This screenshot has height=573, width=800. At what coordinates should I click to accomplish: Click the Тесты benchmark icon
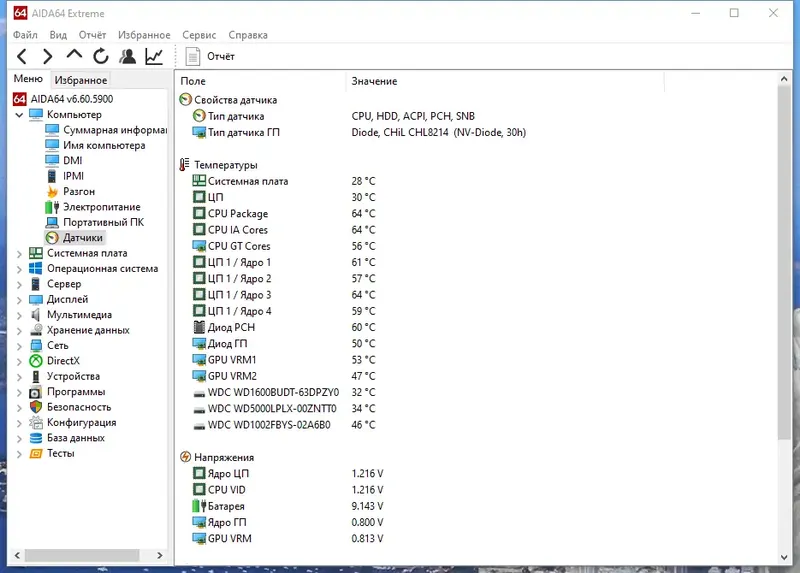(36, 453)
